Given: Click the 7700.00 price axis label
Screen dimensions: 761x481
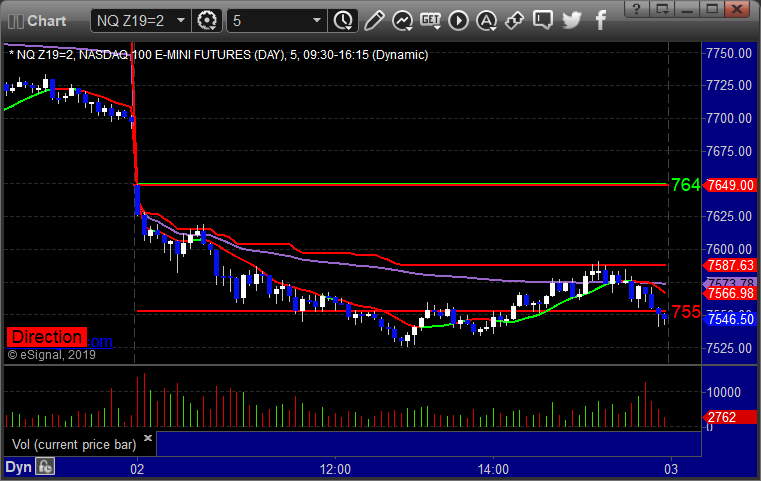Looking at the screenshot, I should (729, 118).
